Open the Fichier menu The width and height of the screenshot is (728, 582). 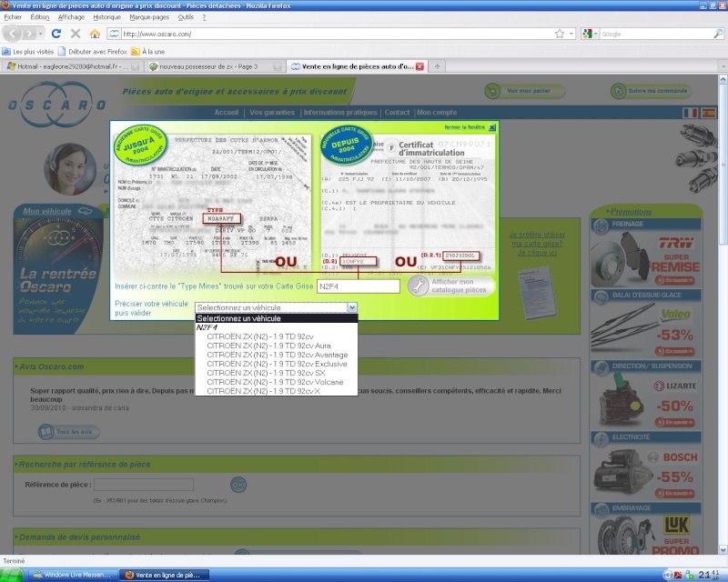[x=13, y=17]
